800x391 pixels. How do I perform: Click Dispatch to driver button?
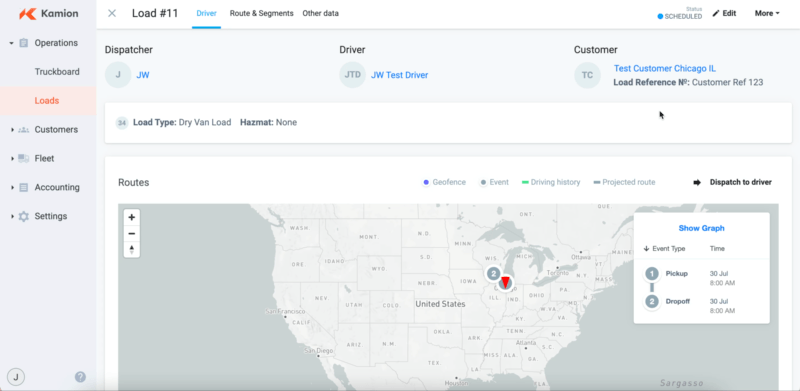733,182
